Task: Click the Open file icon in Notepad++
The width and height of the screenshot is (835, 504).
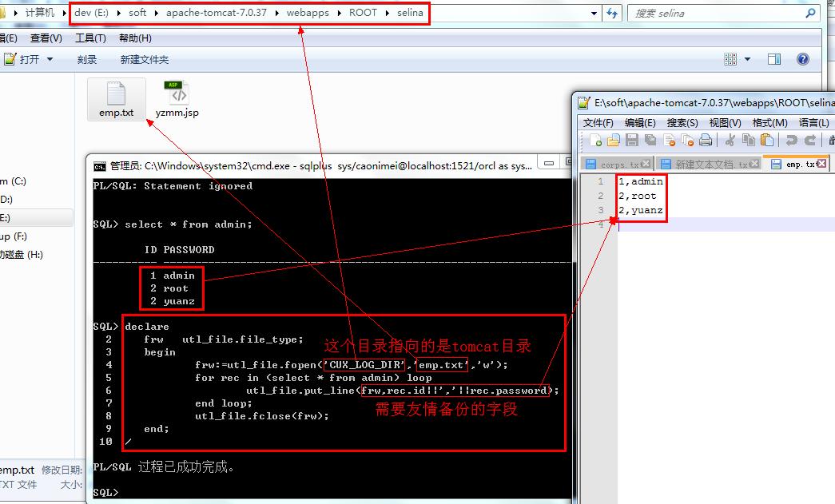Action: point(613,141)
